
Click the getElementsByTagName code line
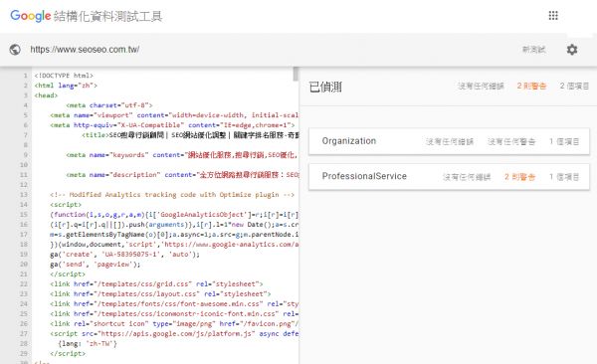tap(174, 234)
